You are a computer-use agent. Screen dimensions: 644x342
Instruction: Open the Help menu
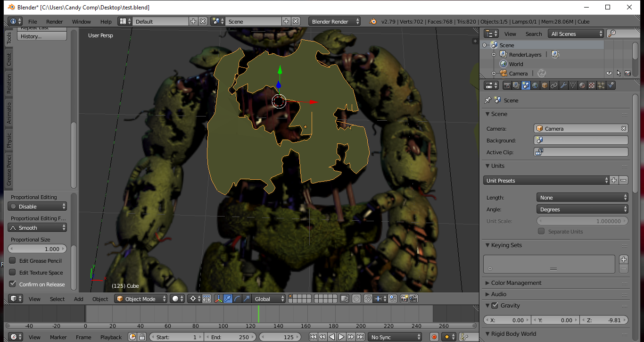point(106,21)
